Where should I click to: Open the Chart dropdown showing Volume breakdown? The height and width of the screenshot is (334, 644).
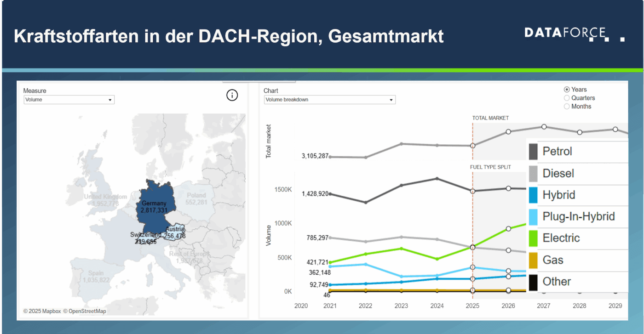pyautogui.click(x=329, y=100)
